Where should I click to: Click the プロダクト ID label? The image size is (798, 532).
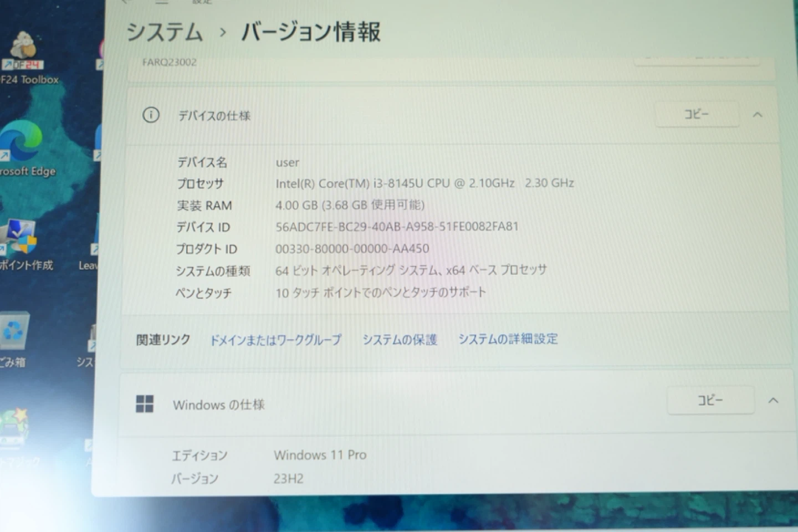pyautogui.click(x=207, y=249)
